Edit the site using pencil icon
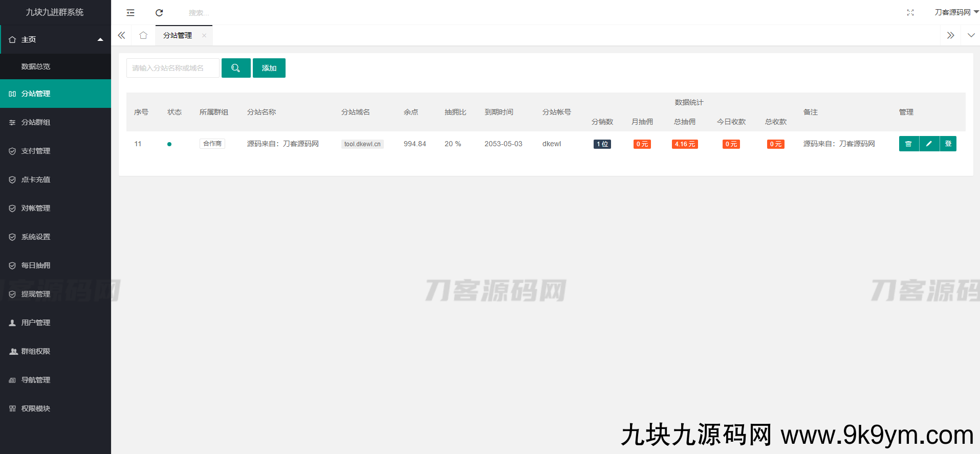Image resolution: width=980 pixels, height=454 pixels. 929,144
